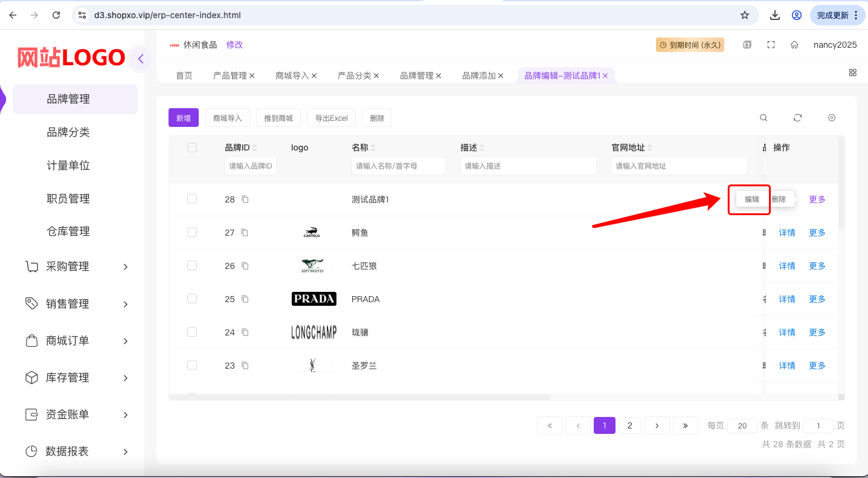Switch to the 首页 tab
Viewport: 868px width, 478px height.
[184, 76]
